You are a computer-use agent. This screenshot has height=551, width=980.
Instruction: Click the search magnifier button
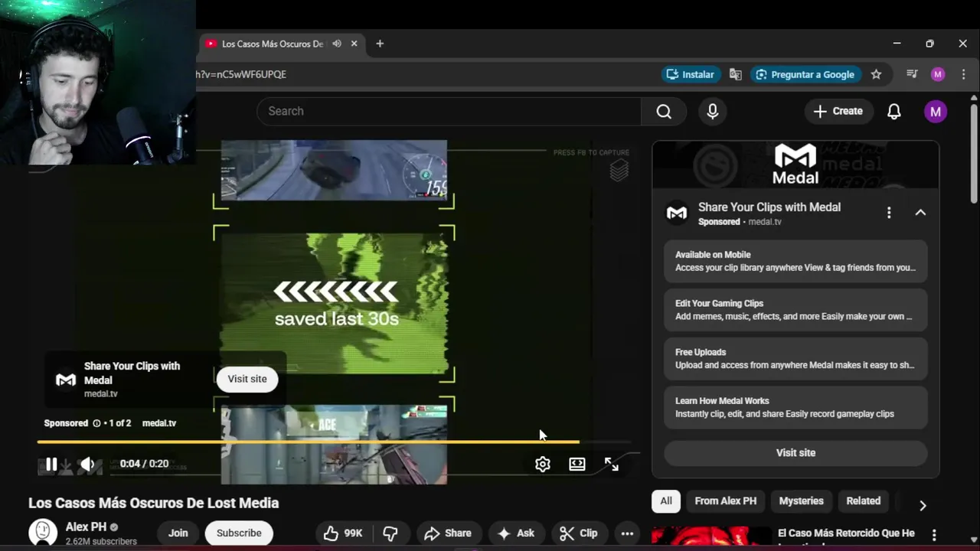coord(664,112)
